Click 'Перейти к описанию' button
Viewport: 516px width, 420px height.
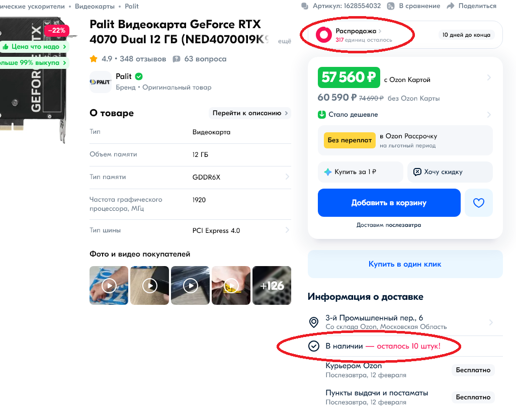[250, 113]
